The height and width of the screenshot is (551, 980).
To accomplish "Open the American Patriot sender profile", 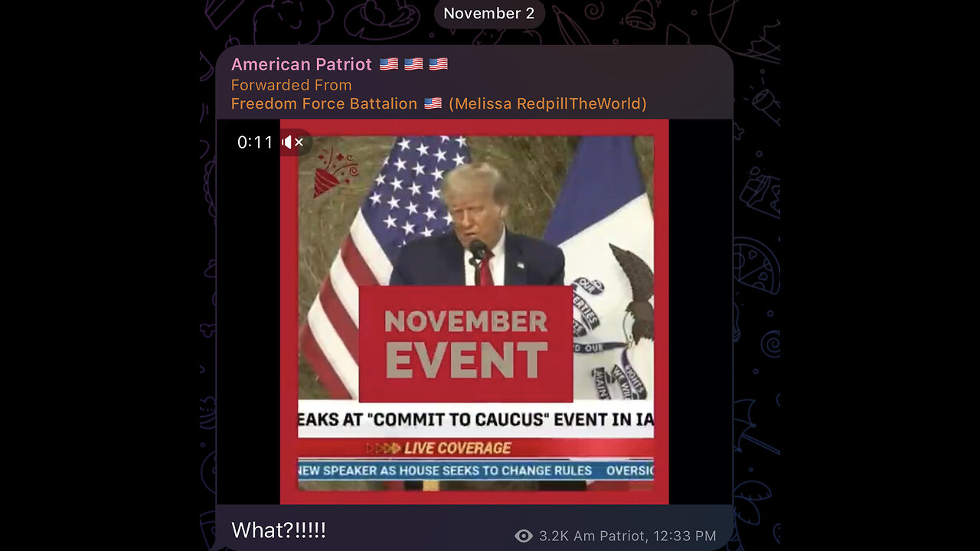I will 302,64.
